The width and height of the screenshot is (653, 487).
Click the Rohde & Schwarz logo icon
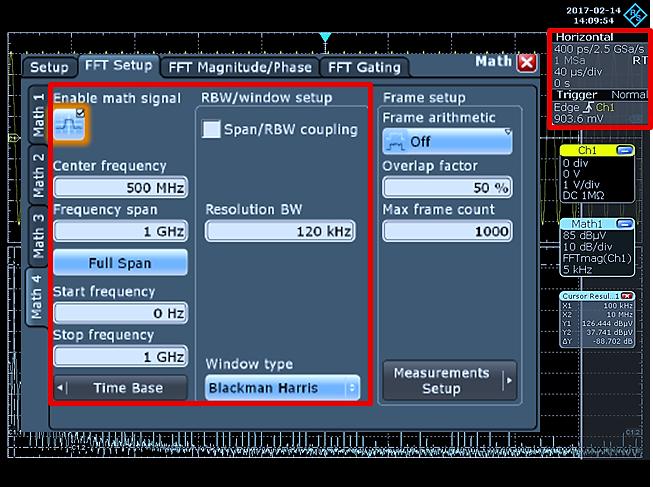tap(635, 15)
